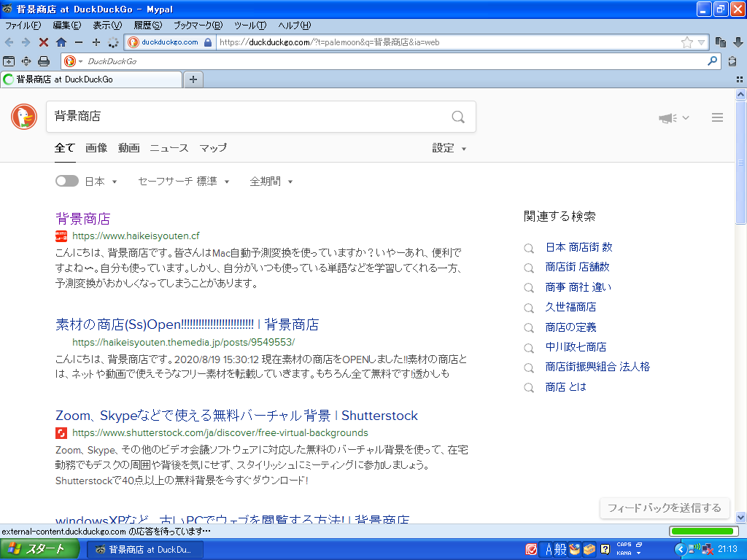
Task: Open the 表示 menu
Action: click(107, 26)
